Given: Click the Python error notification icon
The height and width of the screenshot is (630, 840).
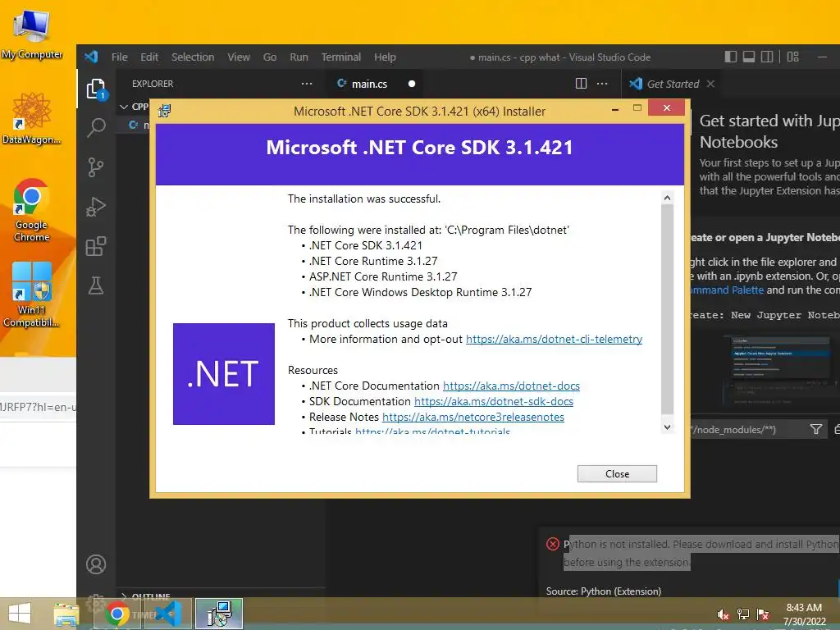Looking at the screenshot, I should coord(553,545).
